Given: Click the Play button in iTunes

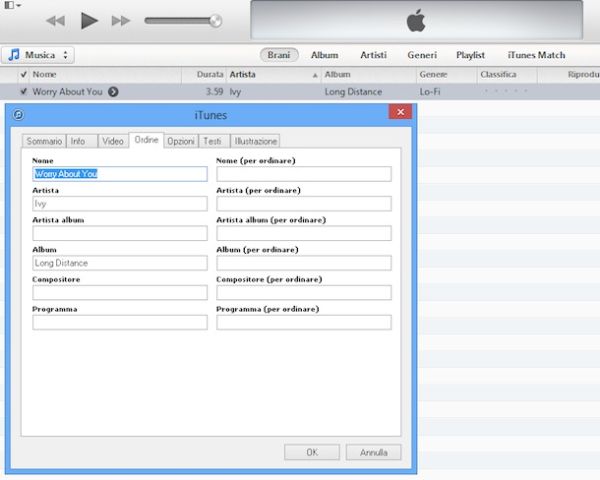Looking at the screenshot, I should click(89, 20).
